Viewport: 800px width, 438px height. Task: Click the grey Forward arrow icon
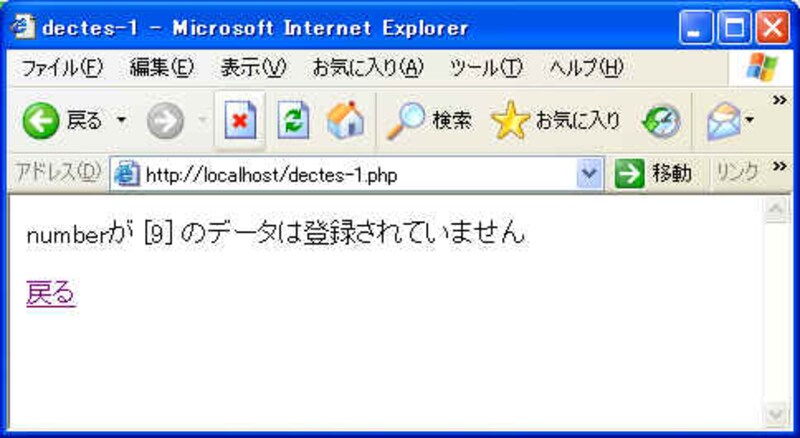pos(165,121)
